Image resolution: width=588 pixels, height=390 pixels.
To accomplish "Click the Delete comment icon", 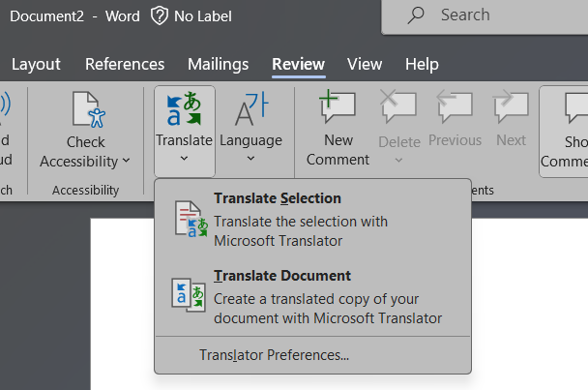I will coord(399,107).
